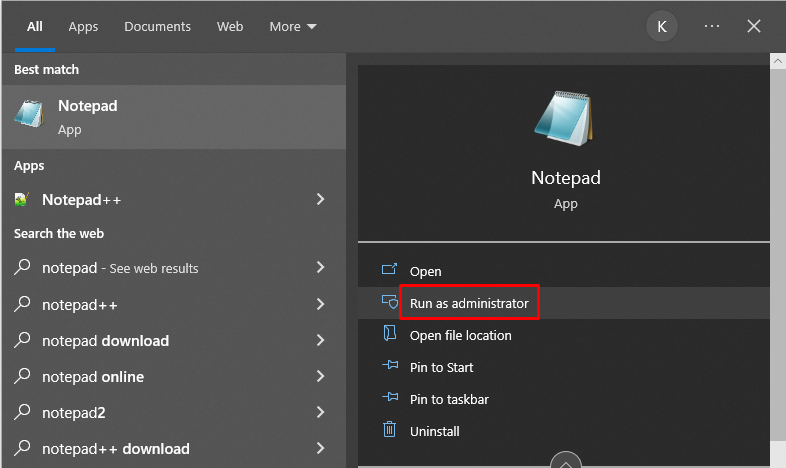786x468 pixels.
Task: Select the 'notepad2' suggestion text
Action: point(74,413)
